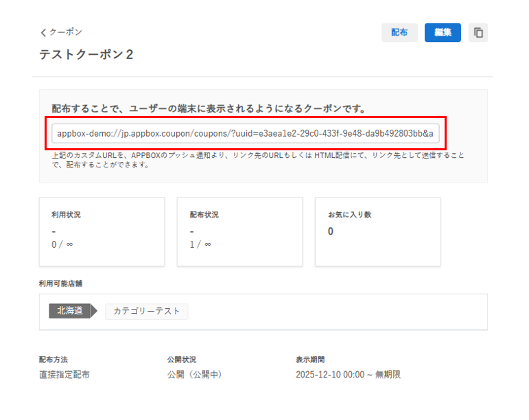This screenshot has height=420, width=529.
Task: Open the 利用状況 stats card
Action: pos(102,232)
